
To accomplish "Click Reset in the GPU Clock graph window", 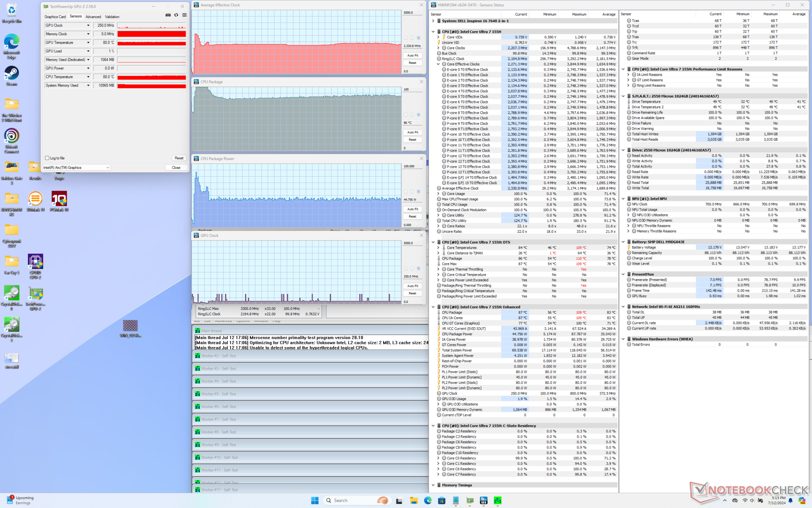I will [412, 293].
